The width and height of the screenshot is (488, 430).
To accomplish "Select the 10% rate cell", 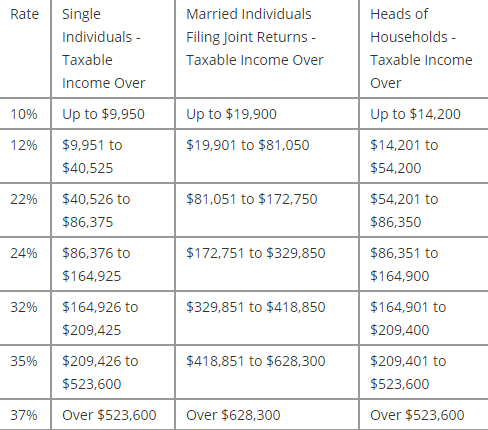I will pos(24,114).
